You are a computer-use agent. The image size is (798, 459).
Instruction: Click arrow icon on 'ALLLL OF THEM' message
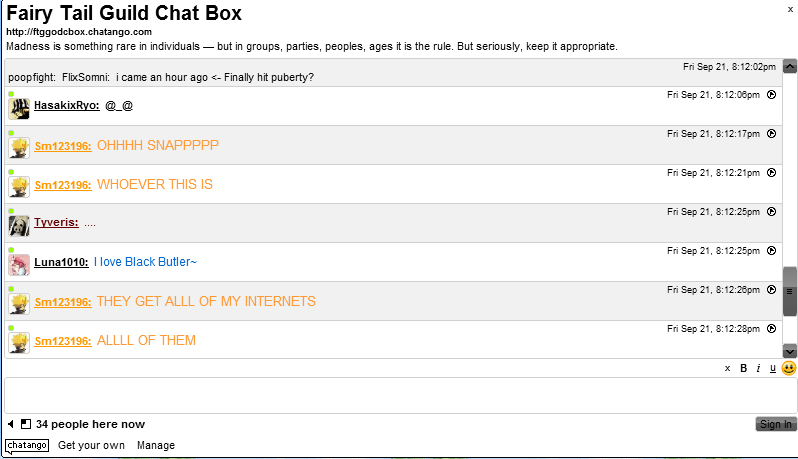(771, 329)
